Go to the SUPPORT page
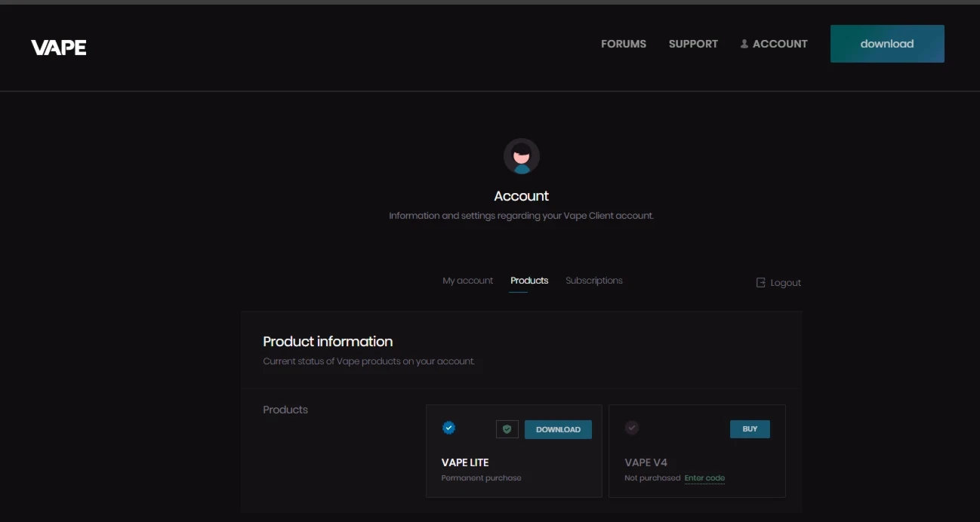980x522 pixels. [x=692, y=44]
